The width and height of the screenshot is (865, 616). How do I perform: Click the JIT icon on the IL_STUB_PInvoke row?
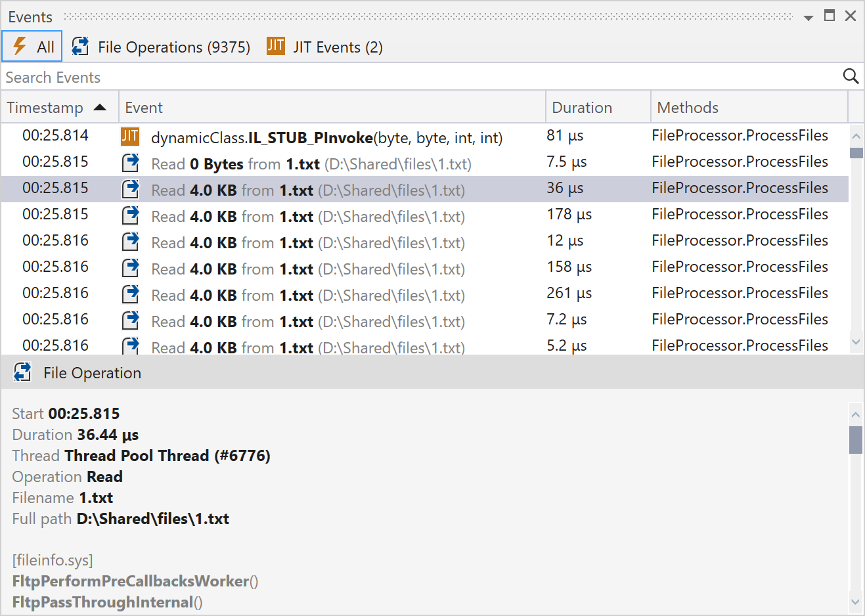[x=130, y=137]
